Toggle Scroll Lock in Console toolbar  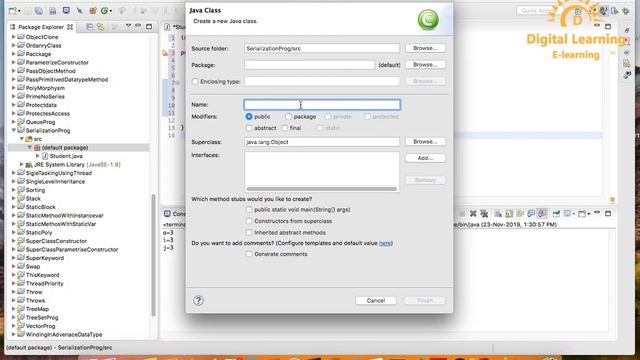(509, 213)
